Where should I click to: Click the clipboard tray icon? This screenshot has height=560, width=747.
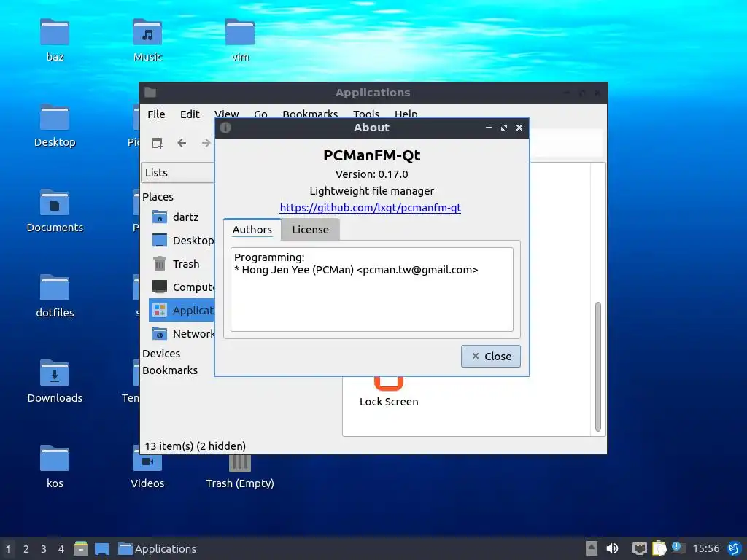[659, 548]
